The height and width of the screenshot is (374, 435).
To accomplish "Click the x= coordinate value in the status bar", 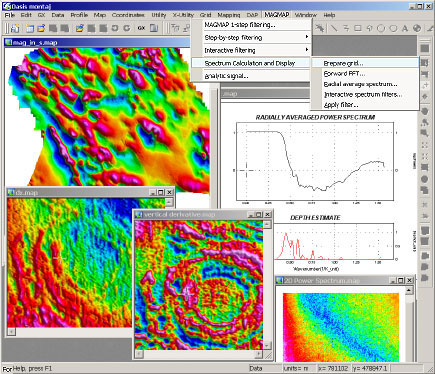I will pyautogui.click(x=333, y=369).
